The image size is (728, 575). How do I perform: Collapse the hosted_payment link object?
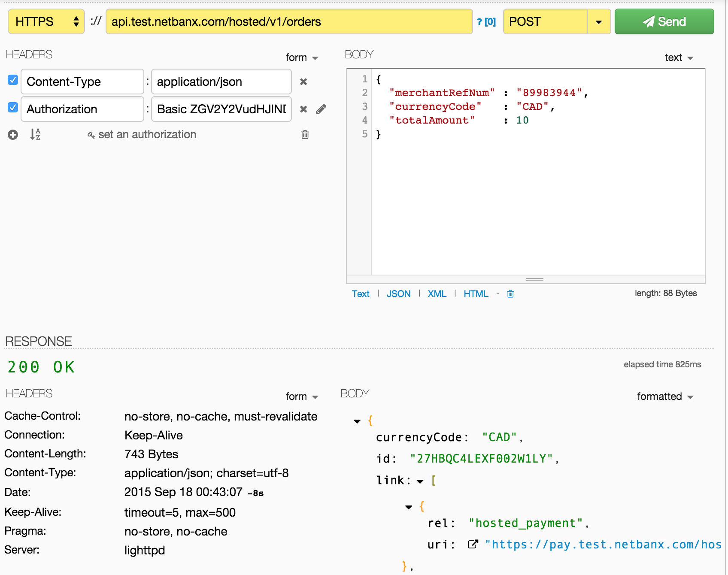tap(409, 507)
